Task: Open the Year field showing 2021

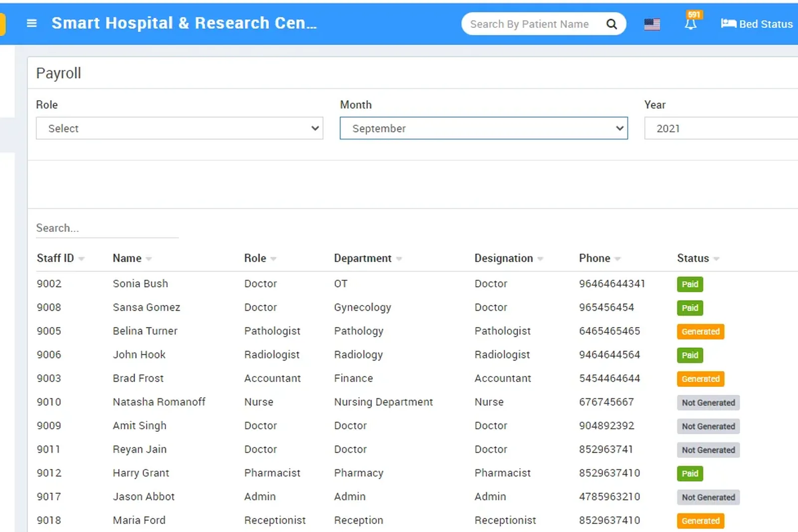Action: 721,128
